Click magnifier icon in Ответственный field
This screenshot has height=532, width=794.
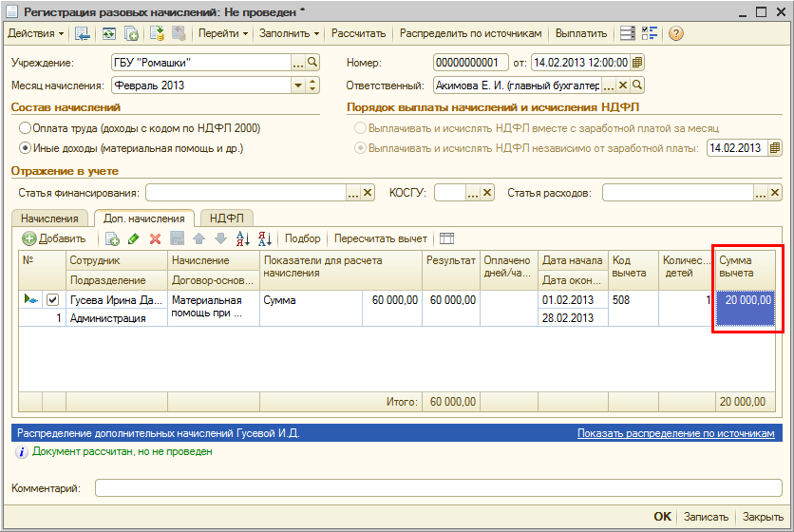(x=637, y=85)
